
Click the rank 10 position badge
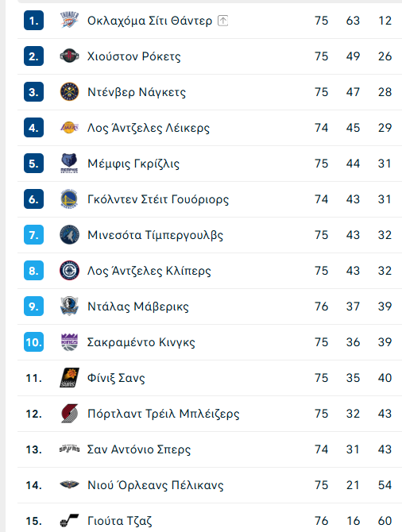(x=33, y=342)
